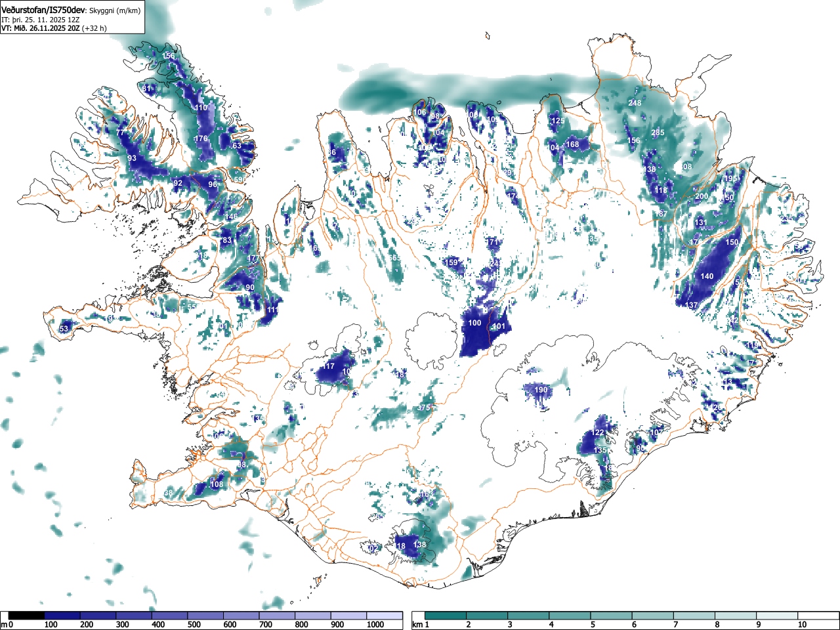Click the '(+32 h)' forecast offset text
Viewport: 840px width, 630px height.
94,28
